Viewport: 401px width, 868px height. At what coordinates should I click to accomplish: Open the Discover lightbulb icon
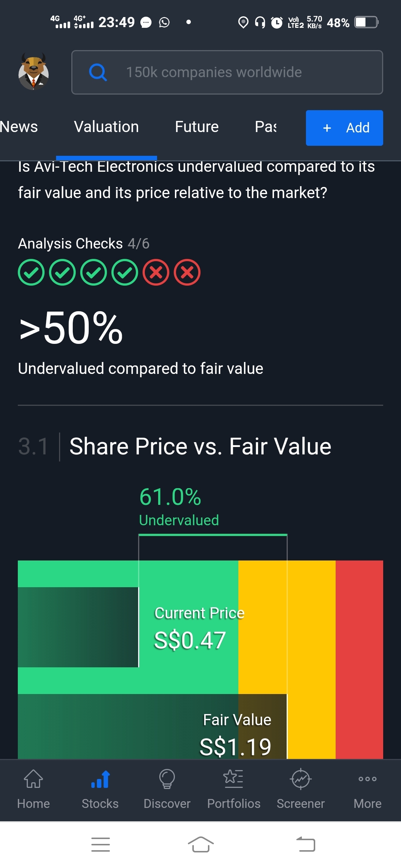[x=167, y=779]
